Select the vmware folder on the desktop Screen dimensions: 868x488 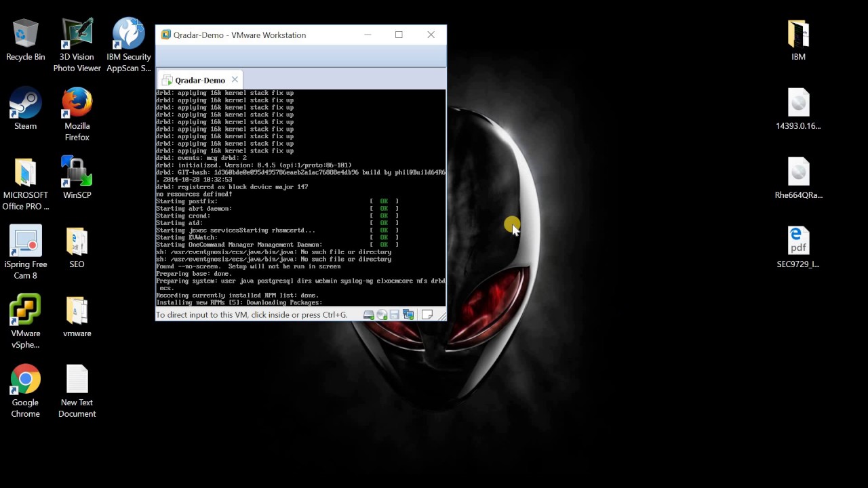click(x=77, y=317)
